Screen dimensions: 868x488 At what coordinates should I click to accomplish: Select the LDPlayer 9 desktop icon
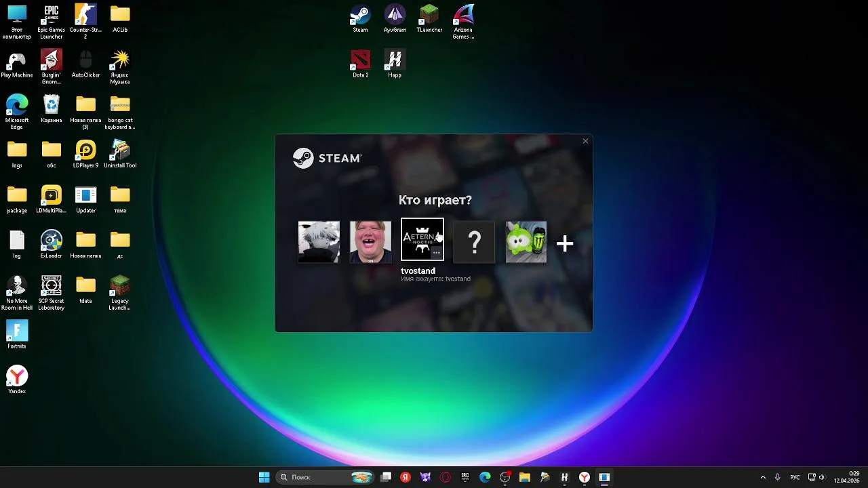85,155
